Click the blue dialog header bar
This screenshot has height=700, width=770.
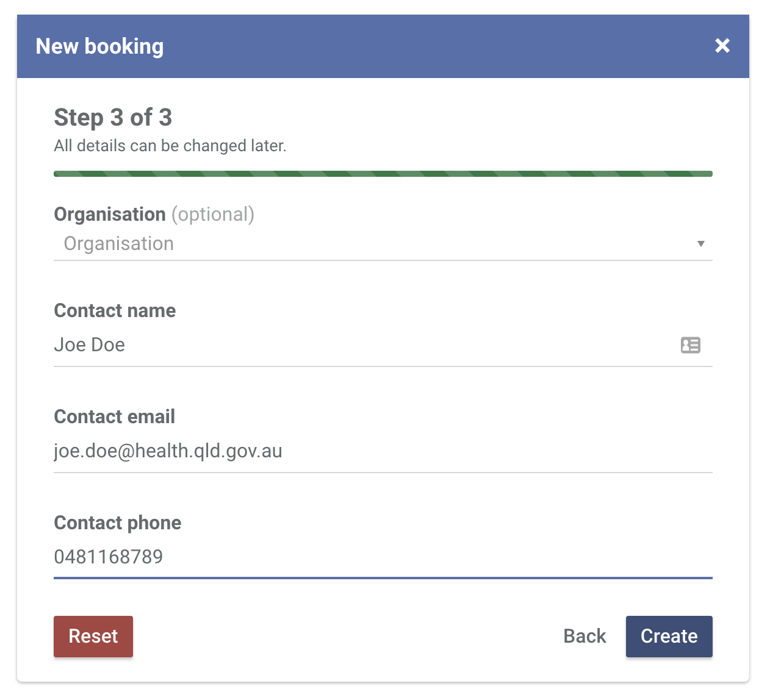click(x=383, y=46)
